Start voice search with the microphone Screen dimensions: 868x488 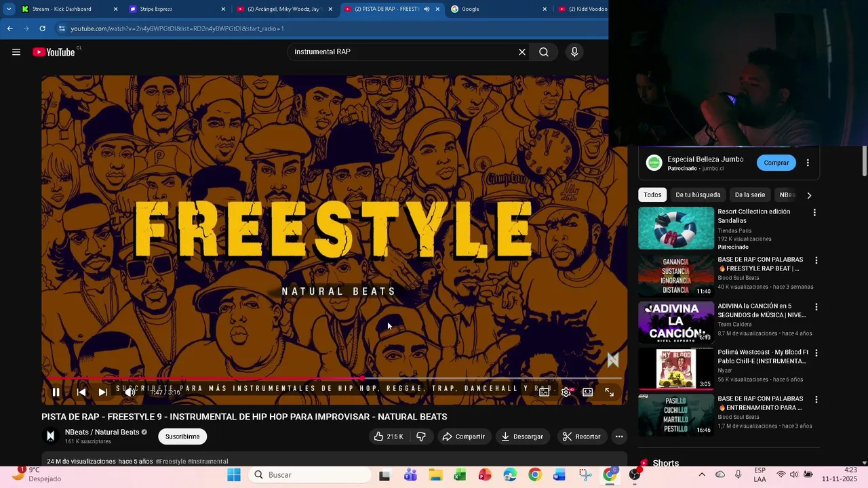coord(574,52)
